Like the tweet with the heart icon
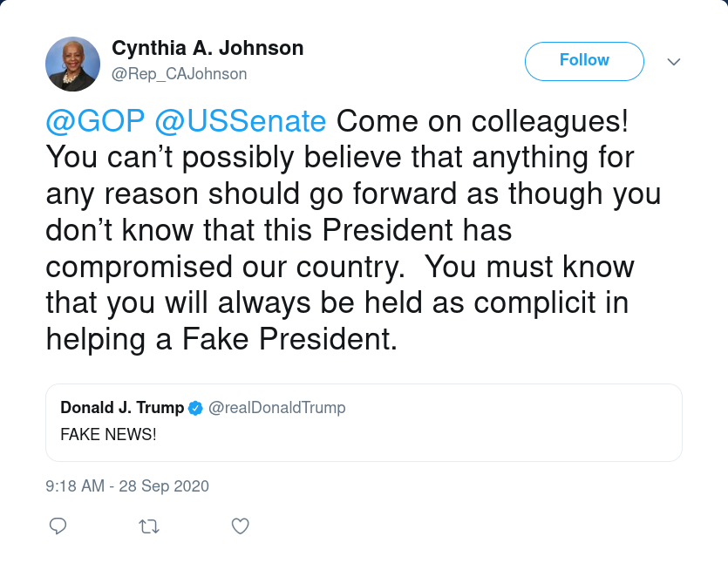The image size is (728, 570). tap(240, 526)
